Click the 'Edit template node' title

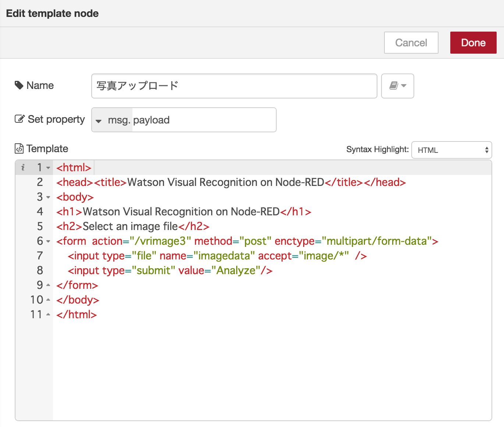52,14
